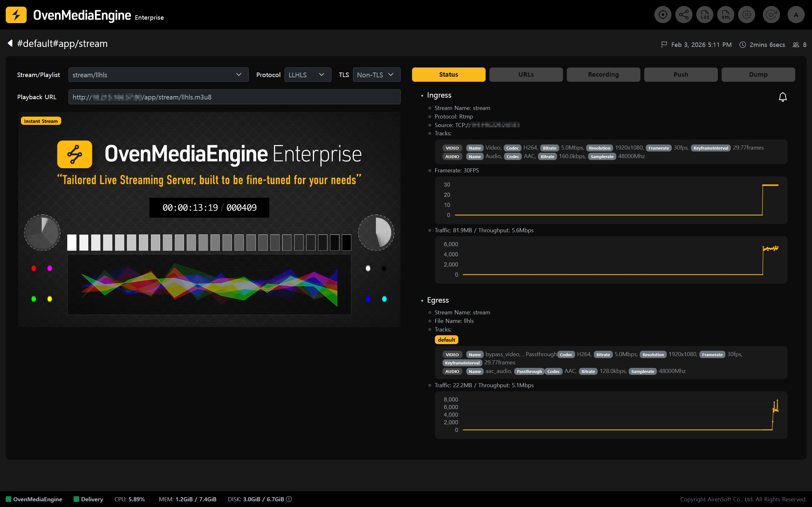The image size is (812, 507).
Task: Switch to the URLs tab
Action: point(526,74)
